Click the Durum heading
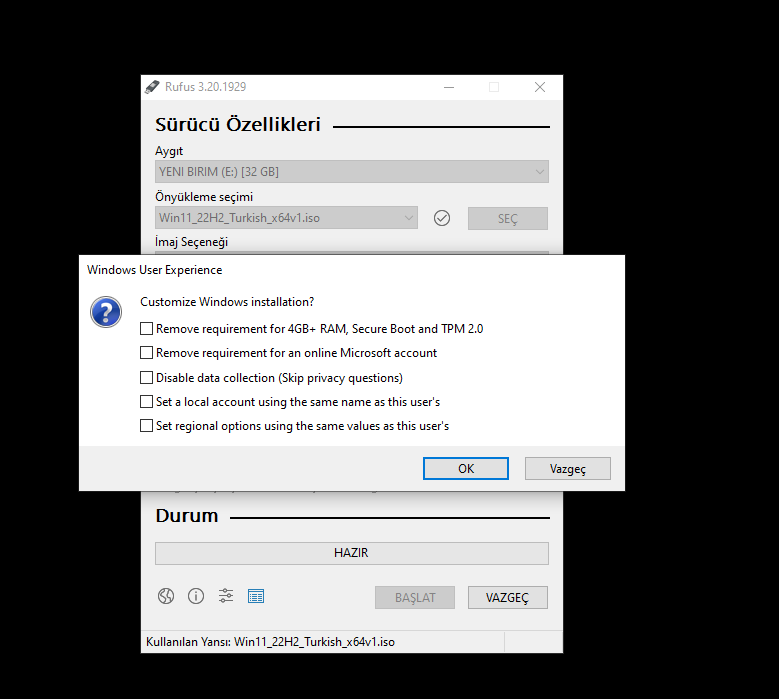Screen dimensions: 779x699 point(187,516)
